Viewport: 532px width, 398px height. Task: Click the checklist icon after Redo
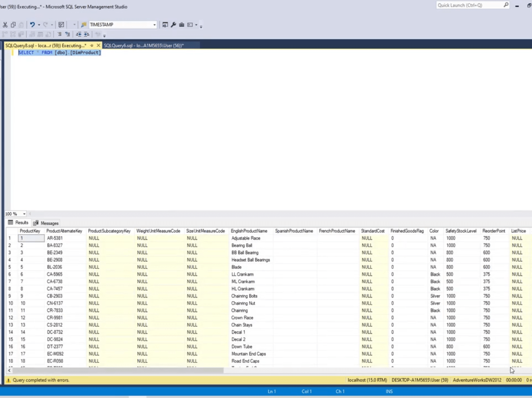[x=61, y=25]
